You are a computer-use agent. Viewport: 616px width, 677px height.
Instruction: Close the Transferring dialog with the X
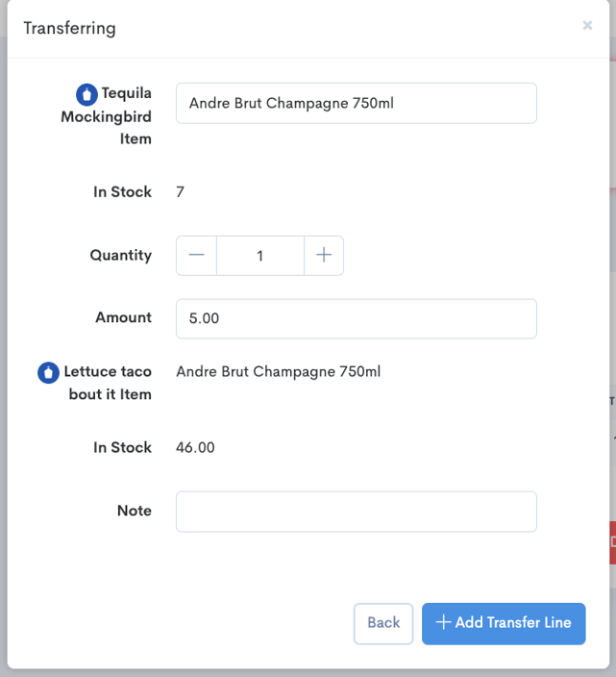tap(587, 26)
